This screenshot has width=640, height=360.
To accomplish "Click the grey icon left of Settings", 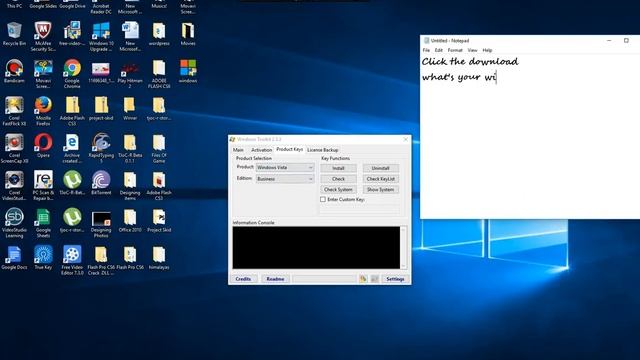I will (x=374, y=279).
